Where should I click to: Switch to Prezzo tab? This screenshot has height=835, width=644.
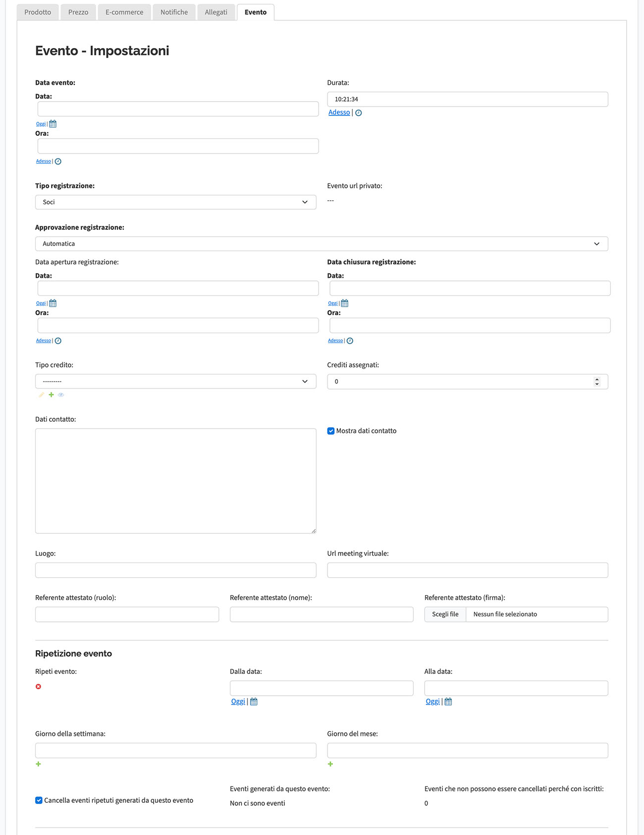click(x=78, y=12)
